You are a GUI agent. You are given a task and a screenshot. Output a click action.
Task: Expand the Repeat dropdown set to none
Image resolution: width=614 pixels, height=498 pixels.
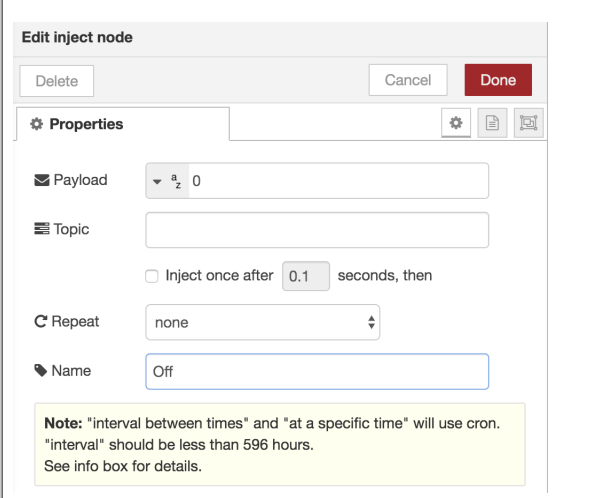point(262,323)
